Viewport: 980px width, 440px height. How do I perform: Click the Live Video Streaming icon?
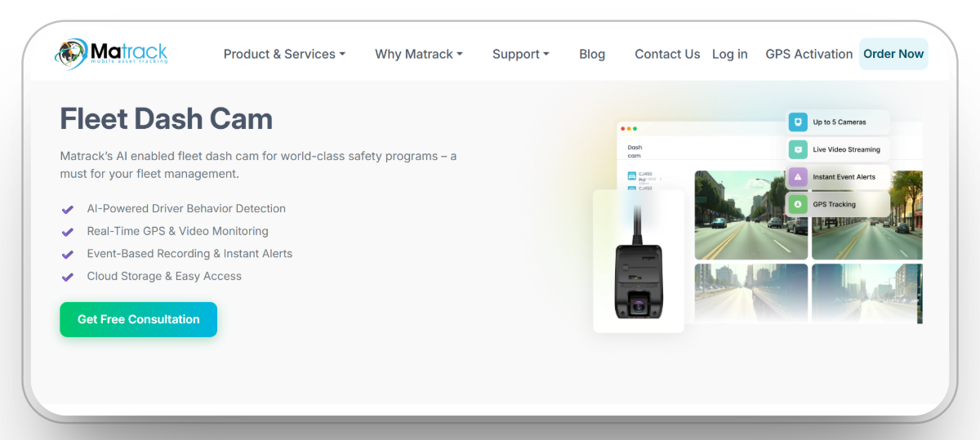pyautogui.click(x=798, y=149)
